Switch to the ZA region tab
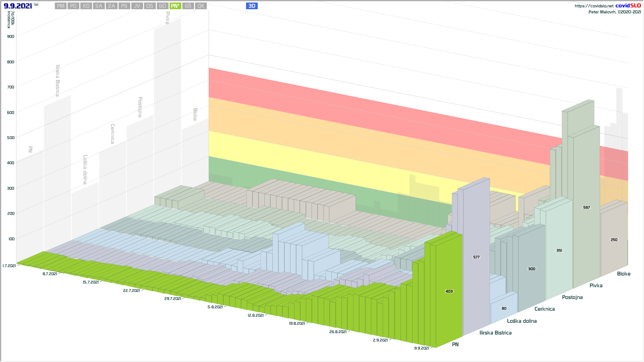This screenshot has width=644, height=362. coord(112,6)
